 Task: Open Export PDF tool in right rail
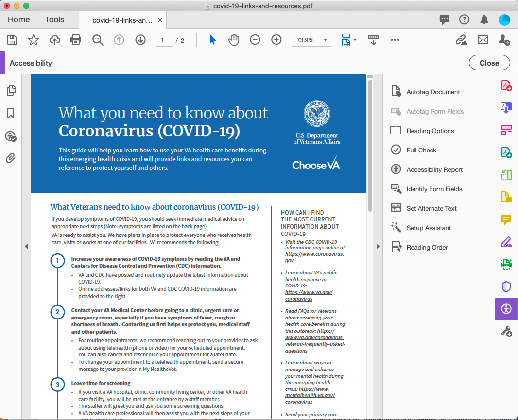click(x=506, y=107)
